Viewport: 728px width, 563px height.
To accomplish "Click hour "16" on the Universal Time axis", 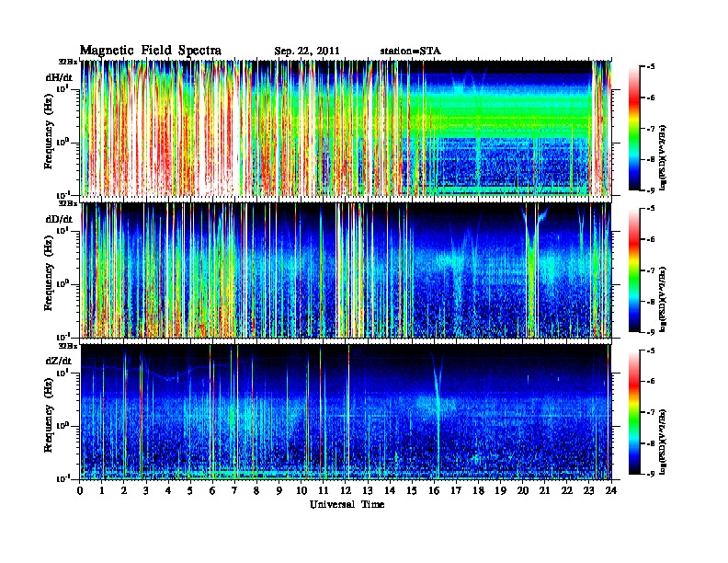I will point(434,490).
